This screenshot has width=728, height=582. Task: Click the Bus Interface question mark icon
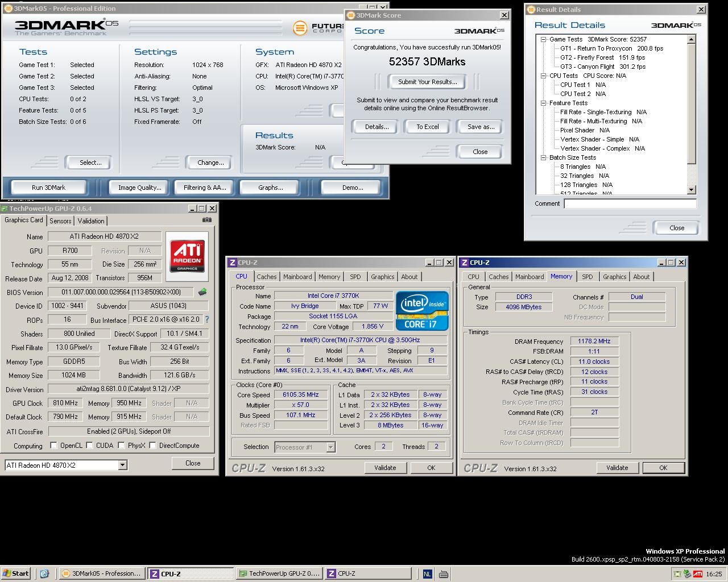point(207,319)
